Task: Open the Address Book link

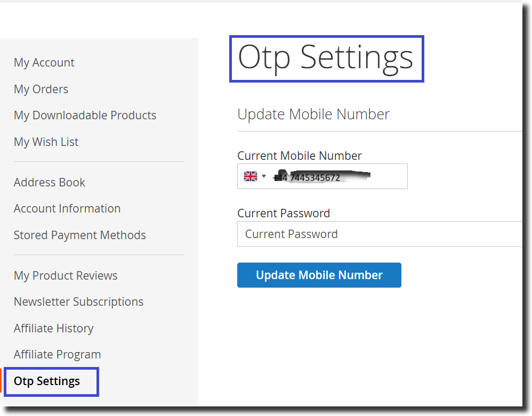Action: pos(50,182)
